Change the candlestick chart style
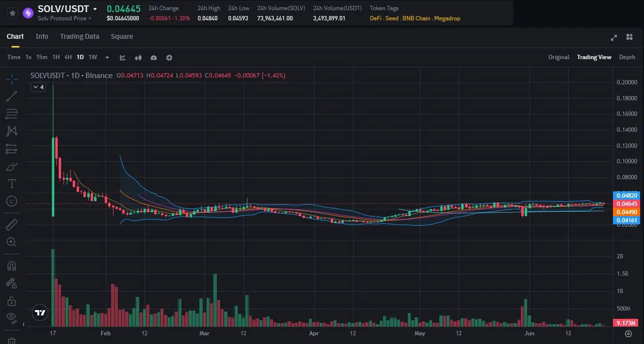 pyautogui.click(x=138, y=57)
